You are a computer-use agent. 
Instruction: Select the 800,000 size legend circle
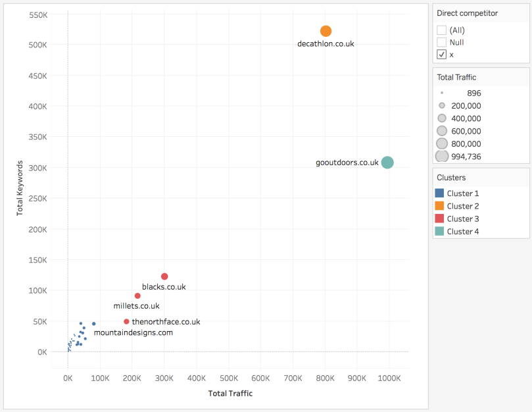tap(442, 143)
